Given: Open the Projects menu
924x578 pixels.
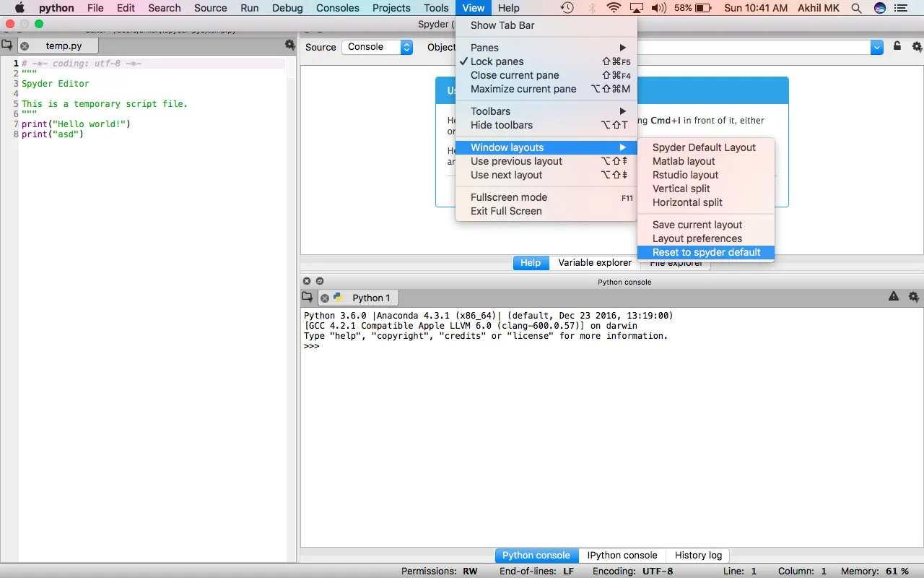Looking at the screenshot, I should click(x=391, y=8).
